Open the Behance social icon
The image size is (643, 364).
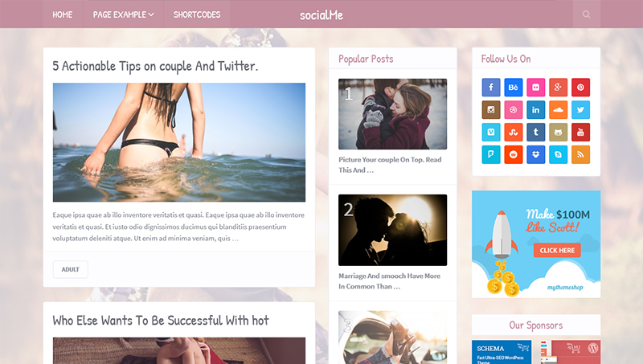coord(514,88)
